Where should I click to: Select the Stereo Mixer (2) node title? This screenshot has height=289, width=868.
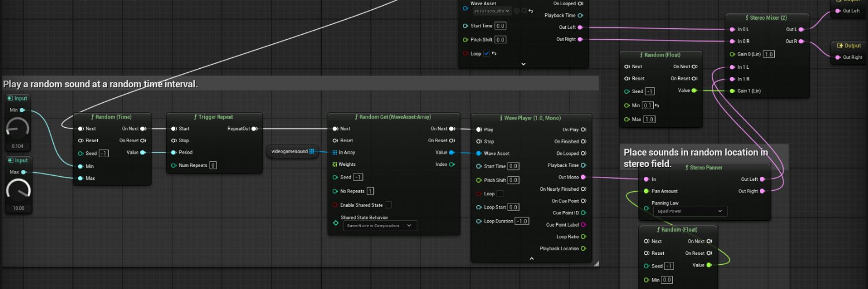[x=767, y=18]
